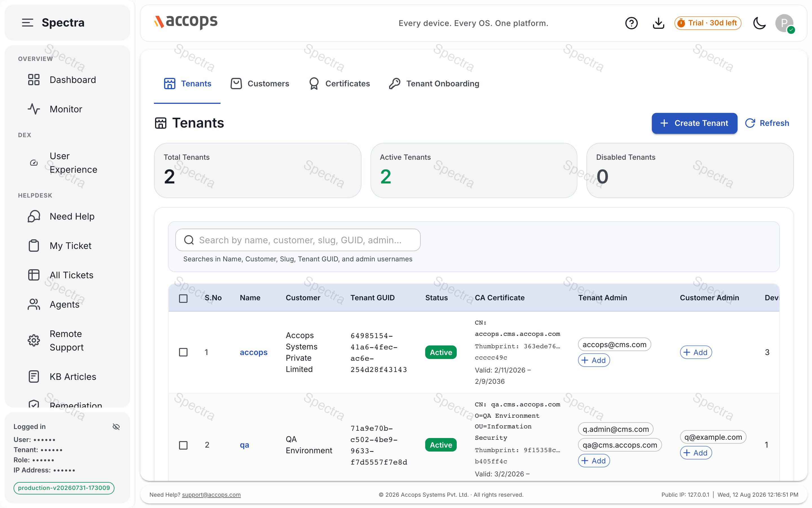The image size is (812, 508).
Task: Refresh the tenants list
Action: click(767, 123)
